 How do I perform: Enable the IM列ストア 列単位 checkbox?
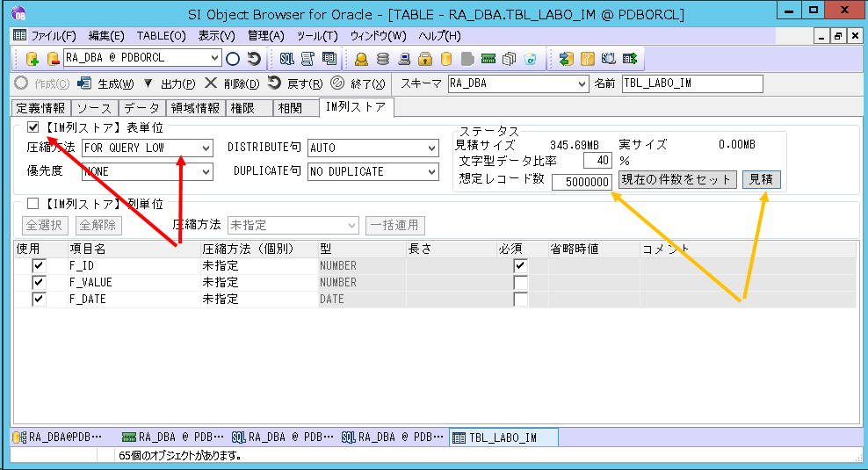(x=33, y=203)
